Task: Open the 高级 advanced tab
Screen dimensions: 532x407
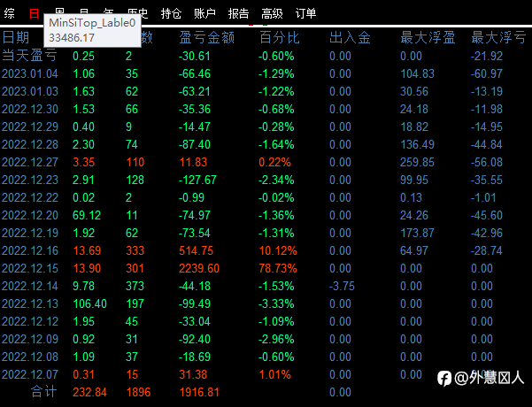Action: click(x=272, y=13)
